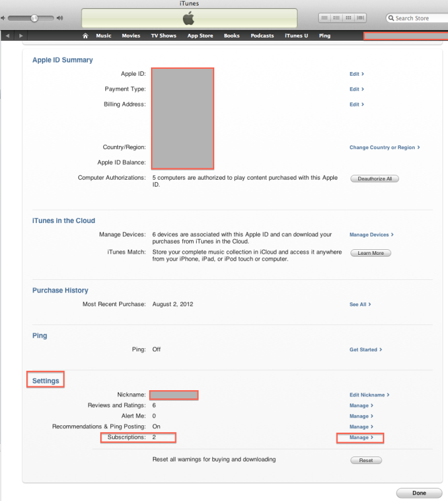Click the Purchase History heading
This screenshot has height=501, width=448.
60,291
